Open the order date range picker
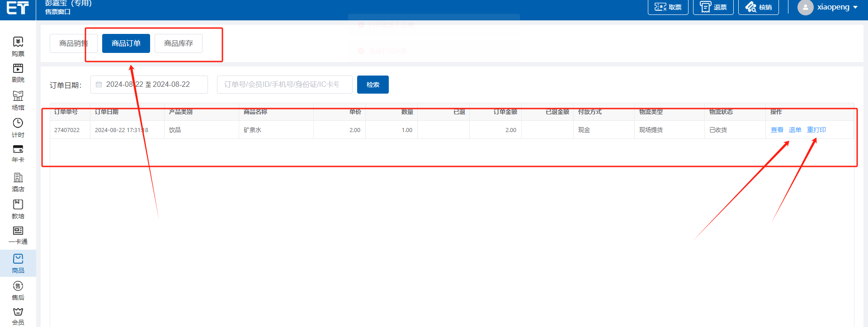Image resolution: width=868 pixels, height=327 pixels. coord(149,85)
